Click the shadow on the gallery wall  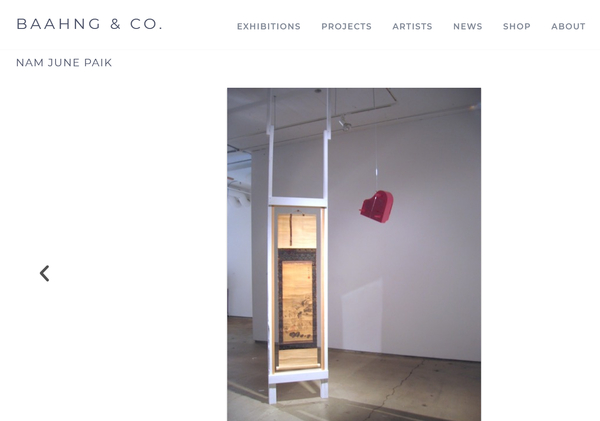[x=362, y=316]
